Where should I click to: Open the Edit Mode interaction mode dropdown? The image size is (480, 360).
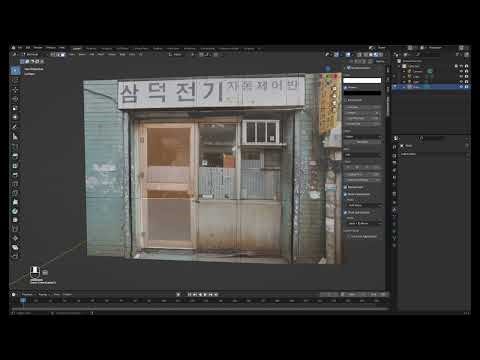[x=32, y=54]
